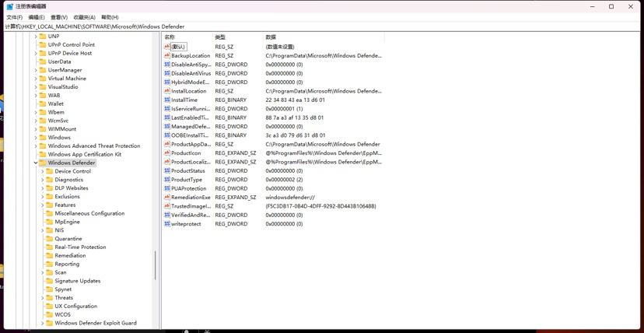
Task: Click the 0x00000002 (2) data value
Action: point(284,180)
